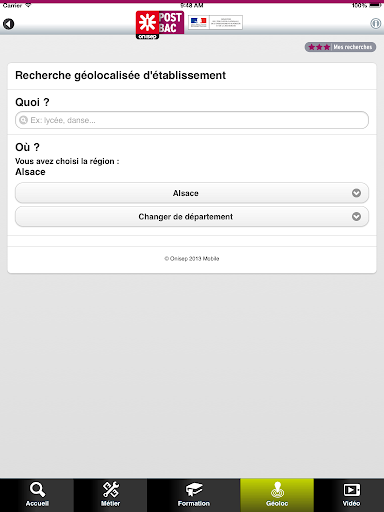The image size is (384, 512).
Task: Select Formation graduation cap icon
Action: [194, 490]
